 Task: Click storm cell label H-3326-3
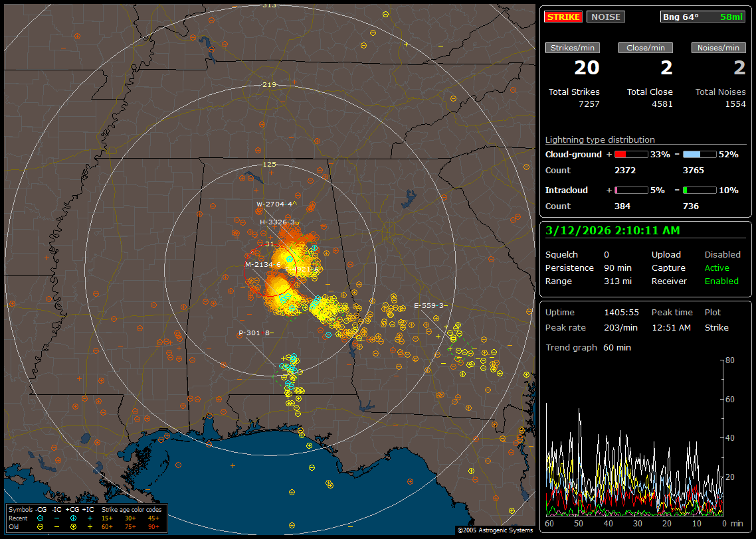tap(278, 222)
